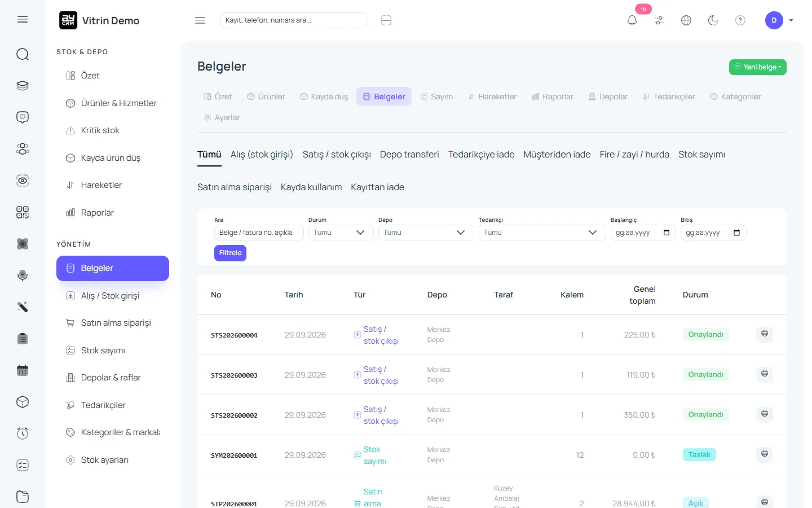
Task: Open the cube box icon in left rail
Action: coord(23,402)
